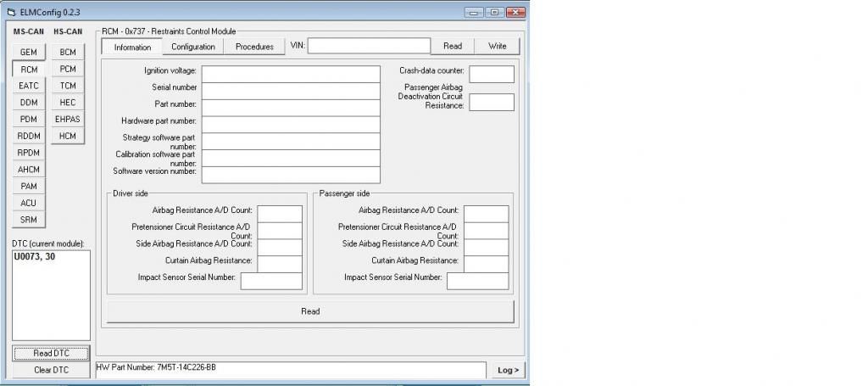Select the GEM module button
The image size is (868, 386).
coord(28,53)
